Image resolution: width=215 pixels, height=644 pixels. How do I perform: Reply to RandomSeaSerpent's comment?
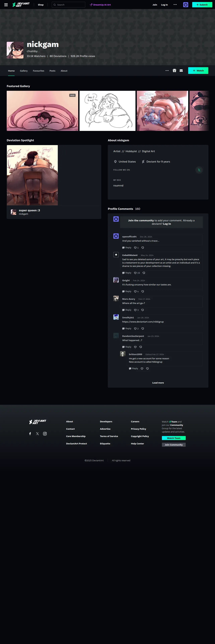127,347
